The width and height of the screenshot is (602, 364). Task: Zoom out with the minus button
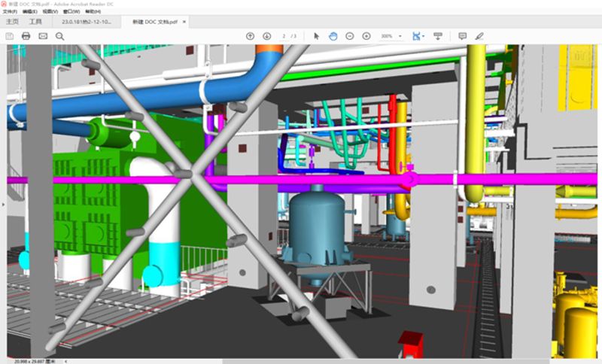350,36
